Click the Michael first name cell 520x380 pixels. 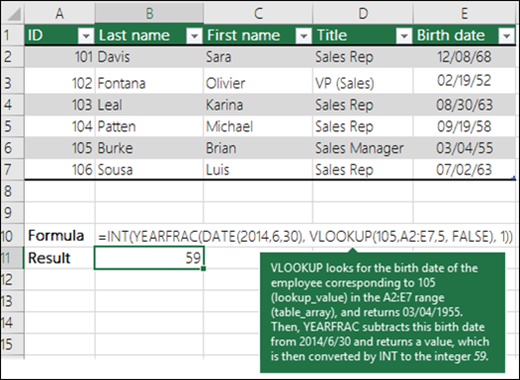(x=258, y=126)
